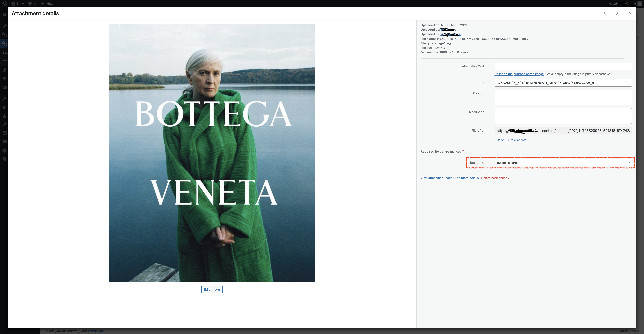Open Settings sliders icon in sidebar
The image size is (644, 334).
click(4, 133)
